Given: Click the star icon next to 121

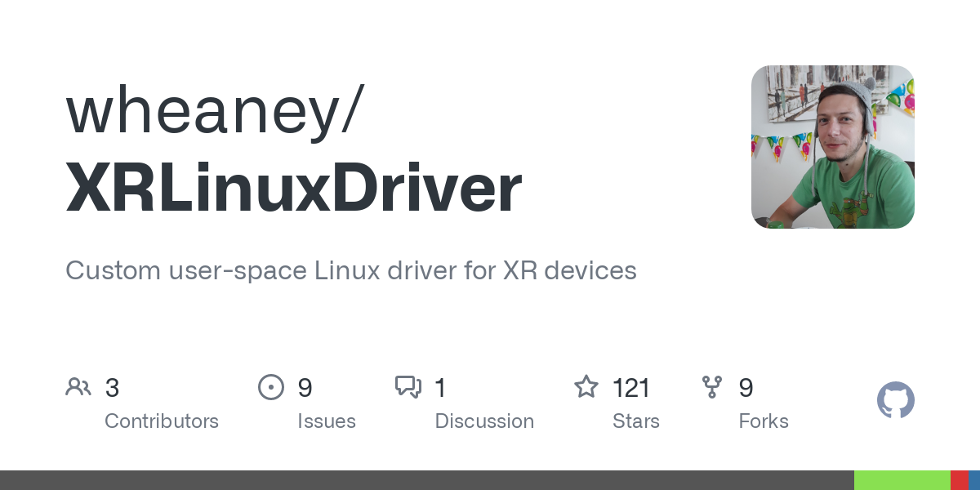Looking at the screenshot, I should (x=586, y=387).
